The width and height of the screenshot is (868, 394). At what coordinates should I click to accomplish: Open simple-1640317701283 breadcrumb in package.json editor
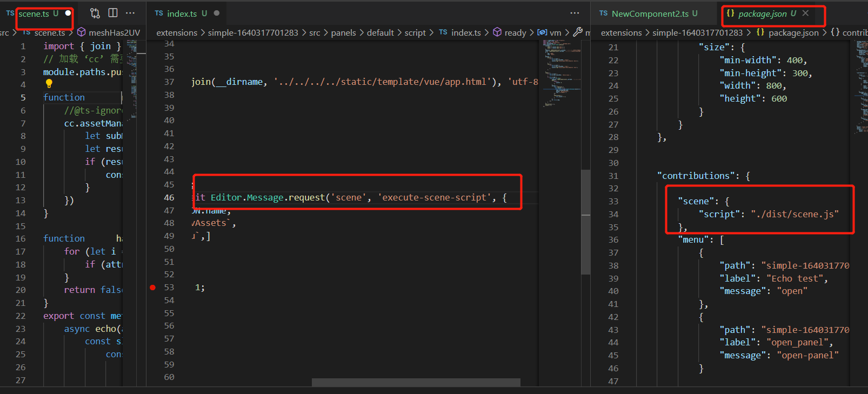coord(697,32)
